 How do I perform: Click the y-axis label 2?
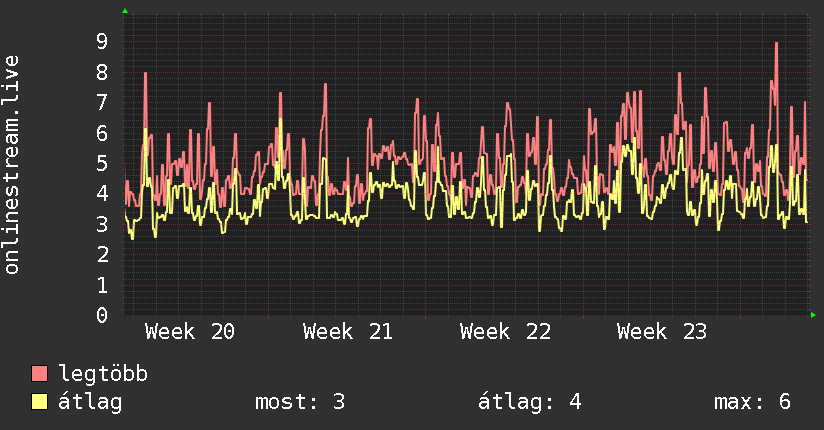click(x=102, y=255)
